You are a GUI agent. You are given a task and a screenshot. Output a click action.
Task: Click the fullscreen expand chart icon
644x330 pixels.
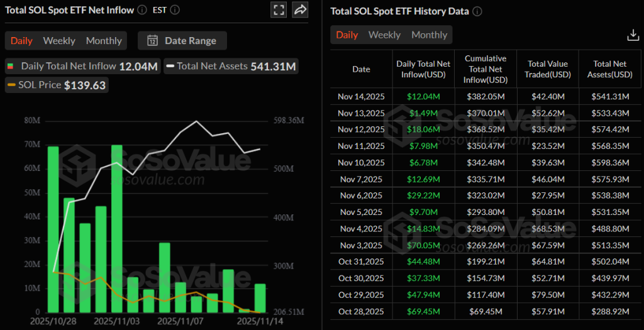pos(278,10)
